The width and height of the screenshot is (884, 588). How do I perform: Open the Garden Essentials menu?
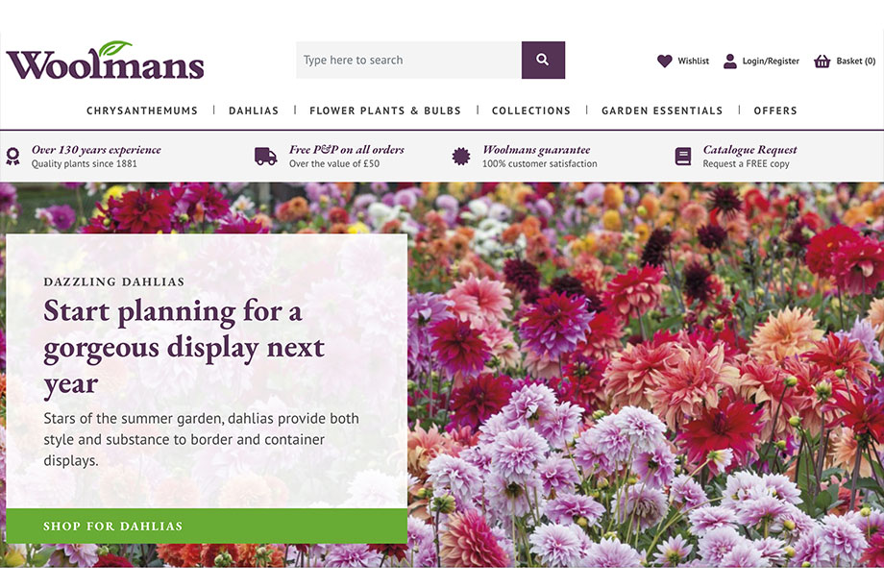point(662,110)
